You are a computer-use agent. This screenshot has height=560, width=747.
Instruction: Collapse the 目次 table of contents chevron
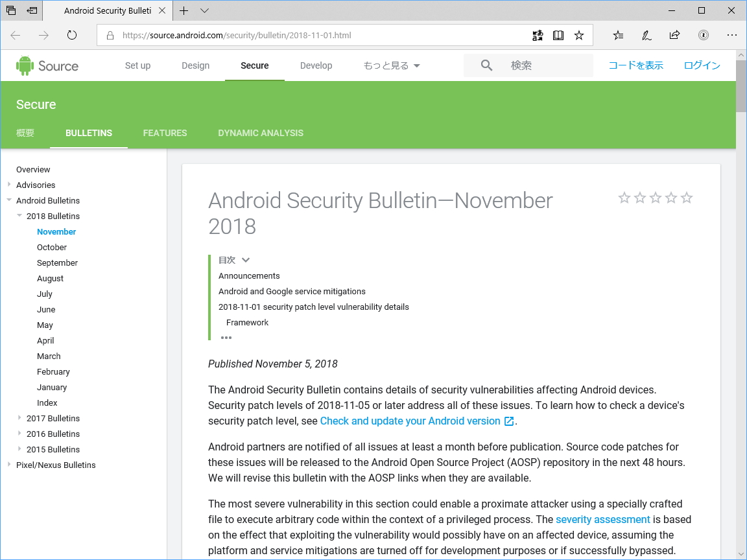coord(245,259)
